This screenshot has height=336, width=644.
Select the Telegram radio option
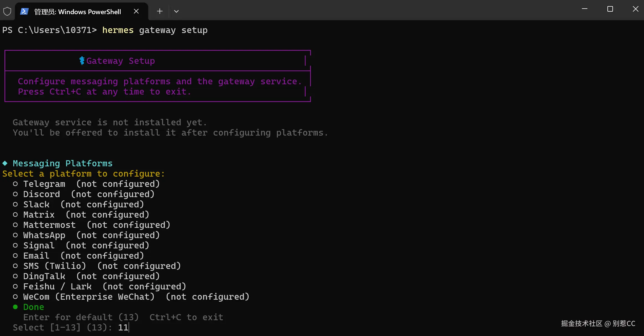[15, 184]
